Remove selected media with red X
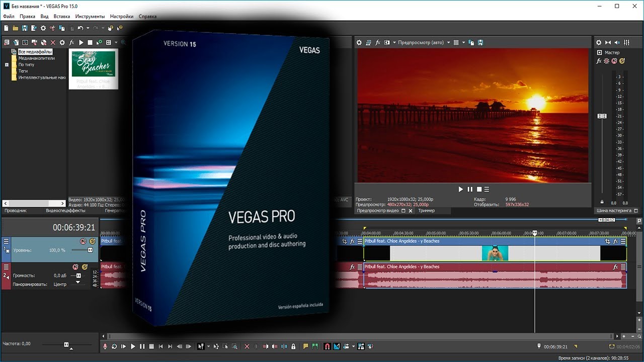The image size is (644, 362). 53,43
